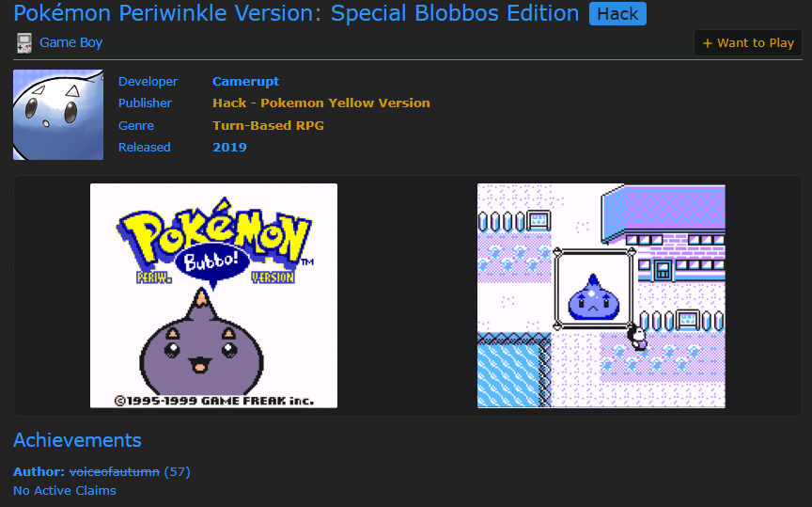The width and height of the screenshot is (812, 507).
Task: Click the Game Boy console icon
Action: coord(23,43)
